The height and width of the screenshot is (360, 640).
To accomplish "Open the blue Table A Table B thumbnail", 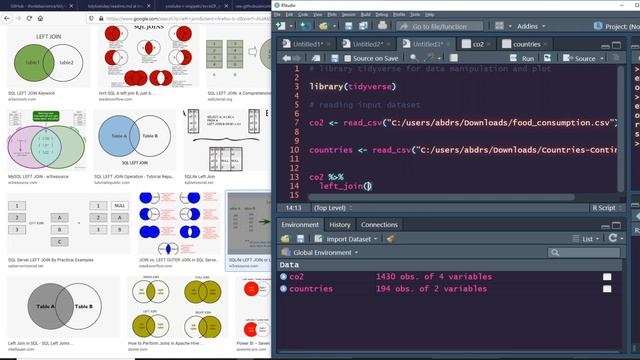I will click(x=135, y=140).
